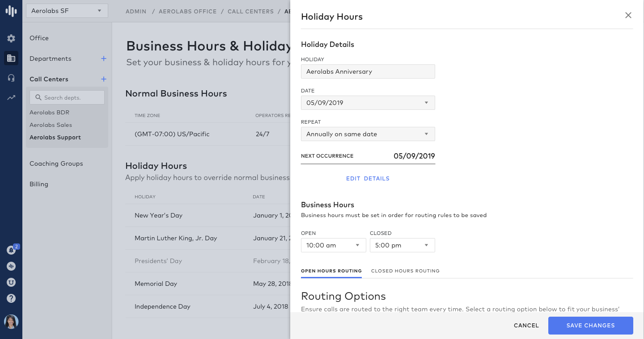
Task: Open notifications bell showing 2 alerts
Action: 11,250
